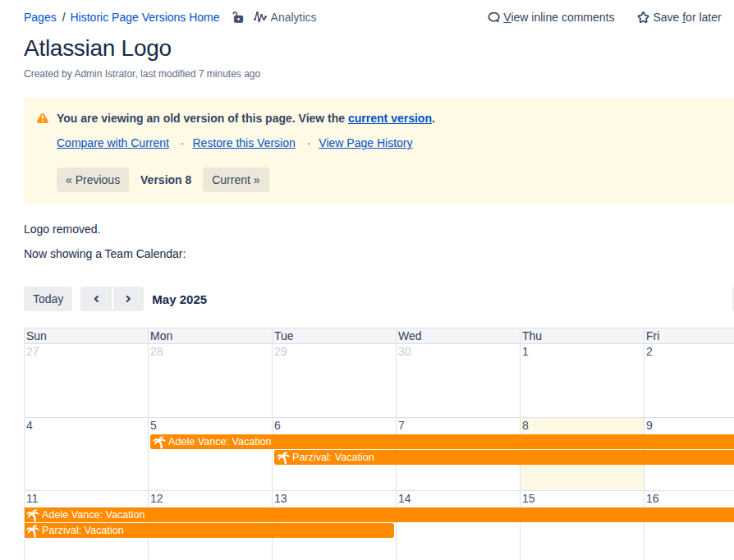Open the current version link
This screenshot has height=560, width=734.
(389, 118)
